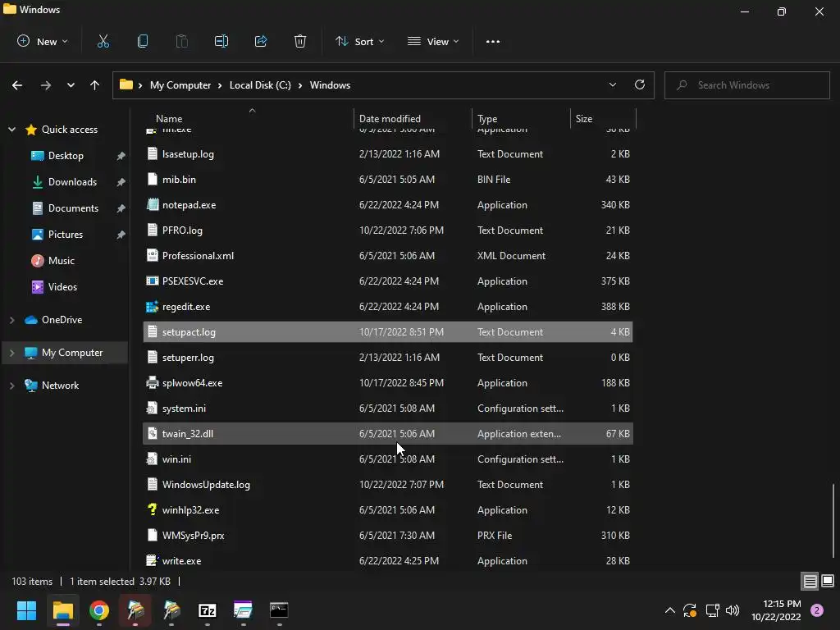Click the Search Windows field
The width and height of the screenshot is (840, 630).
click(746, 85)
